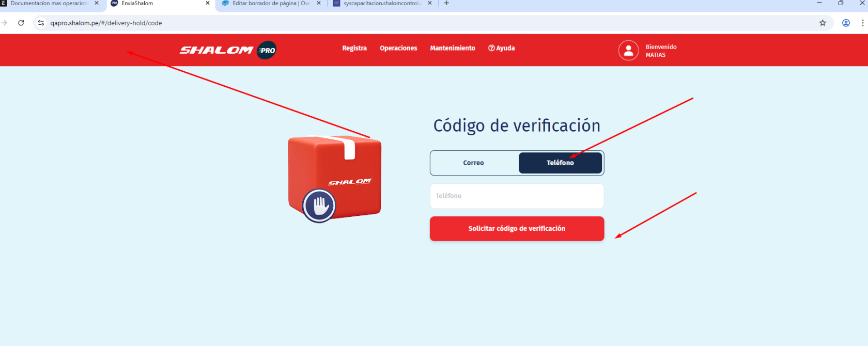Click the Bienvenido MATIAS user label
Image resolution: width=868 pixels, height=346 pixels.
(x=661, y=51)
